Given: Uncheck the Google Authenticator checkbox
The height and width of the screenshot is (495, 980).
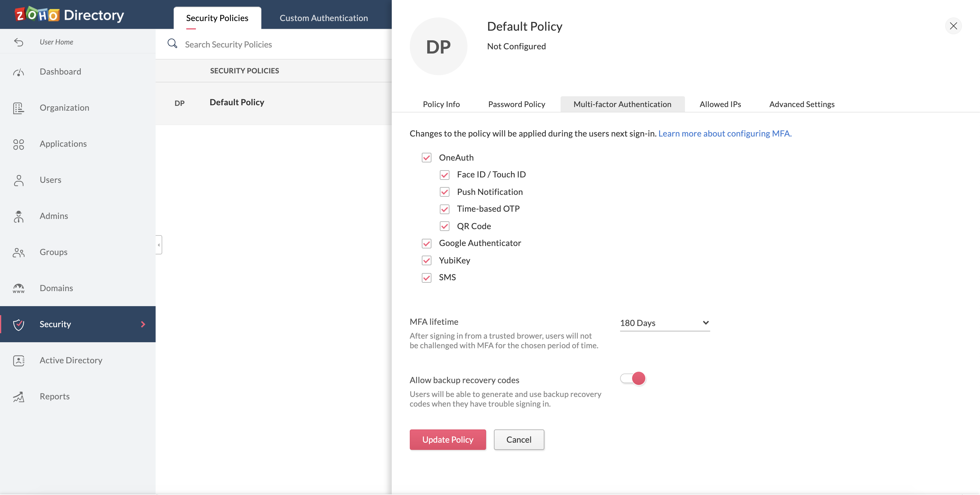Looking at the screenshot, I should (427, 243).
